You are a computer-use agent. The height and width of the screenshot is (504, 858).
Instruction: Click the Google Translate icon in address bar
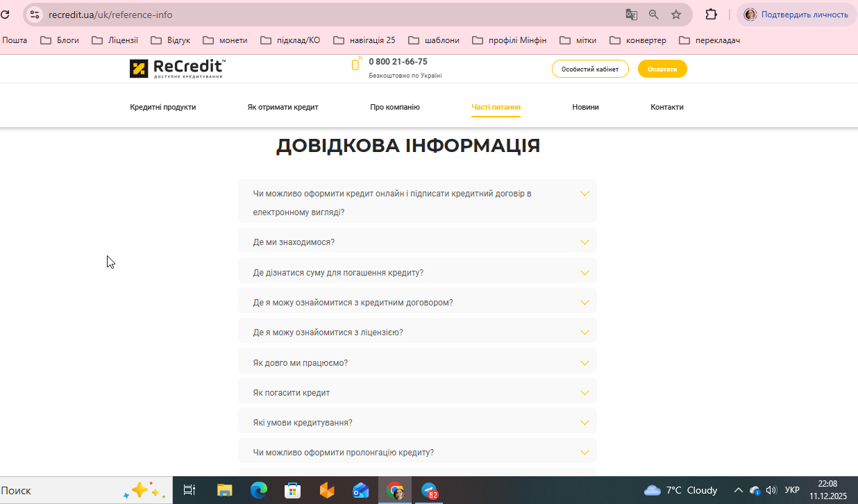pyautogui.click(x=631, y=15)
